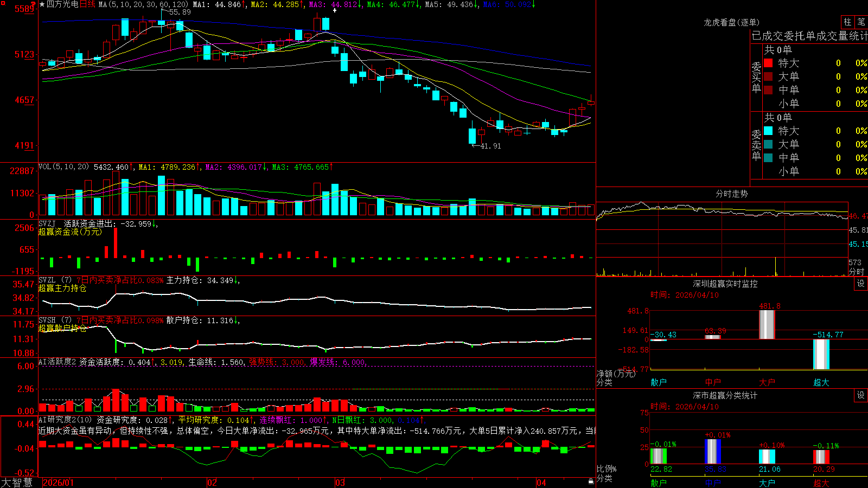Click the 20.29 超大 ratio bar

pyautogui.click(x=821, y=457)
